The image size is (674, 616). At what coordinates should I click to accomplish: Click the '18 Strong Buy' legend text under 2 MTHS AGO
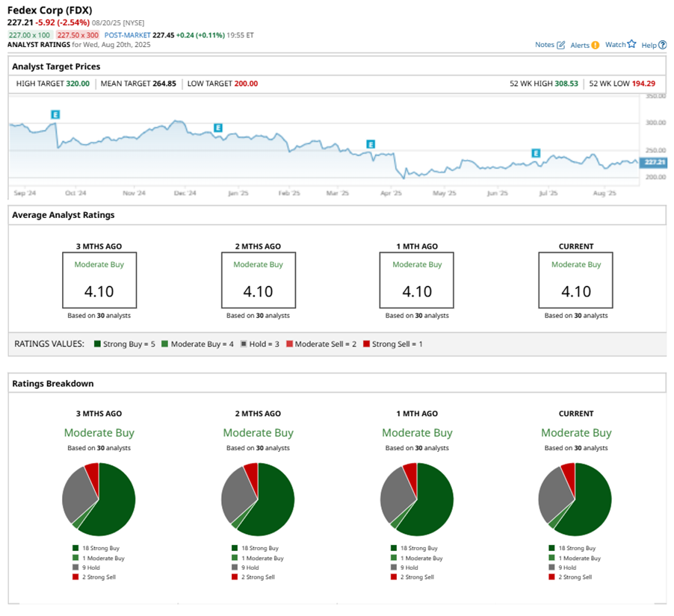[x=260, y=548]
